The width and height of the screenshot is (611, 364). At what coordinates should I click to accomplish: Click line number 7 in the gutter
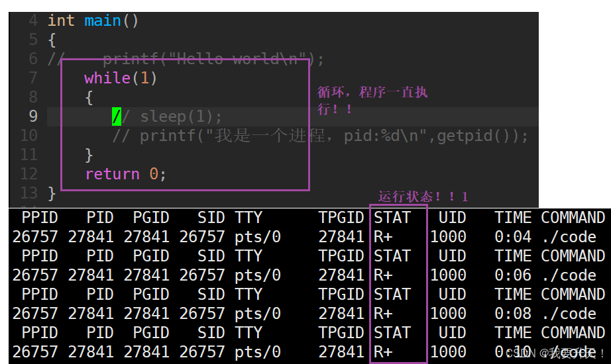[x=33, y=78]
